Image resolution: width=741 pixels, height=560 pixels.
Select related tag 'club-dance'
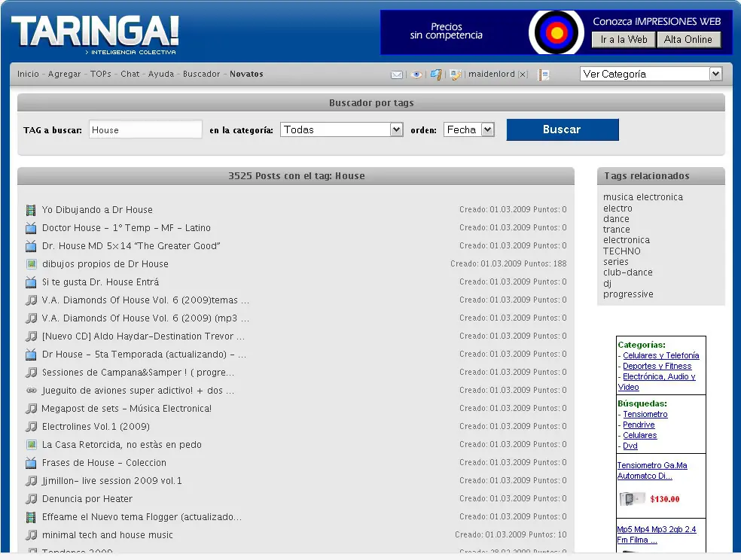[x=627, y=272]
